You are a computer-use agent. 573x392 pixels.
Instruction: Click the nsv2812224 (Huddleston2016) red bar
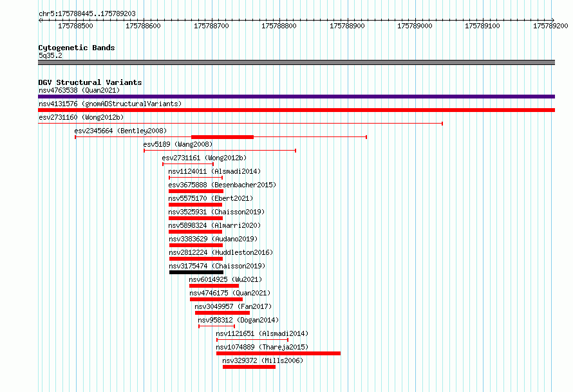[x=196, y=259]
